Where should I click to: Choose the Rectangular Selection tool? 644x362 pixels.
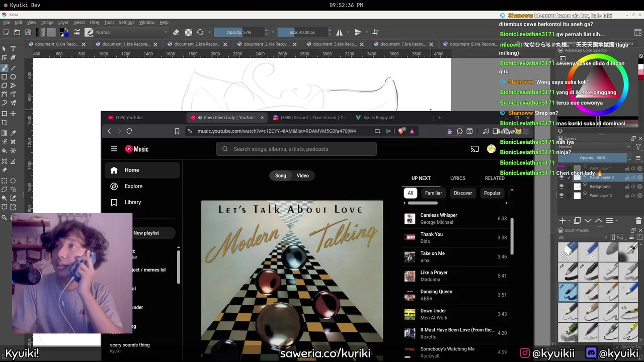pos(5,180)
